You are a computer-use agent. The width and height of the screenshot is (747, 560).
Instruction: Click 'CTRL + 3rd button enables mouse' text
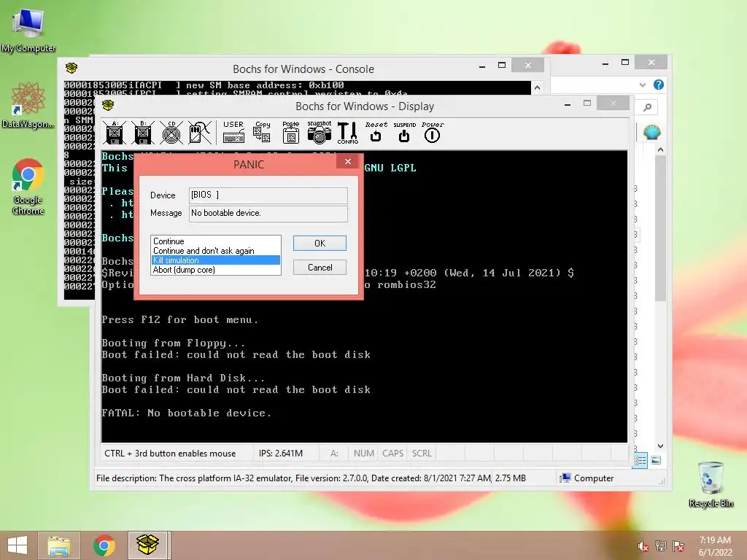point(170,454)
